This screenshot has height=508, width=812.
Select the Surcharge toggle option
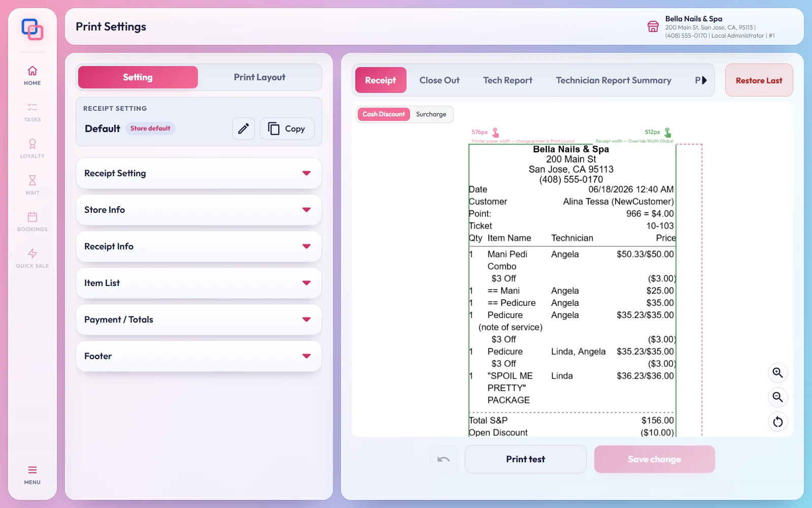click(x=431, y=114)
